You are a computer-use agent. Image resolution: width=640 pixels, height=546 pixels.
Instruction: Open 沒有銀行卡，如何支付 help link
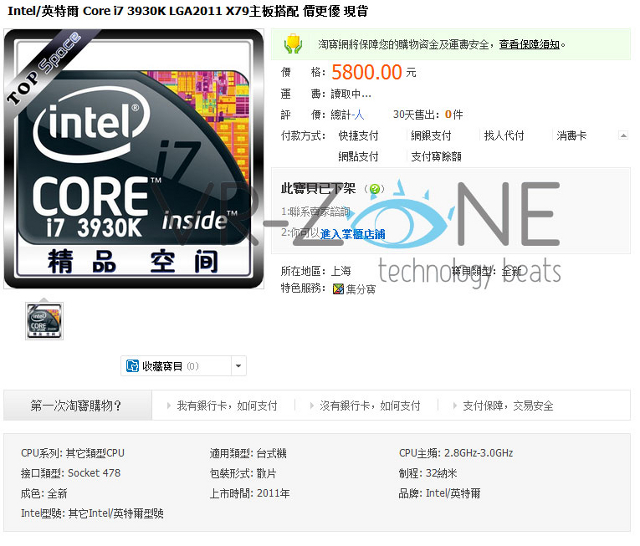[370, 406]
